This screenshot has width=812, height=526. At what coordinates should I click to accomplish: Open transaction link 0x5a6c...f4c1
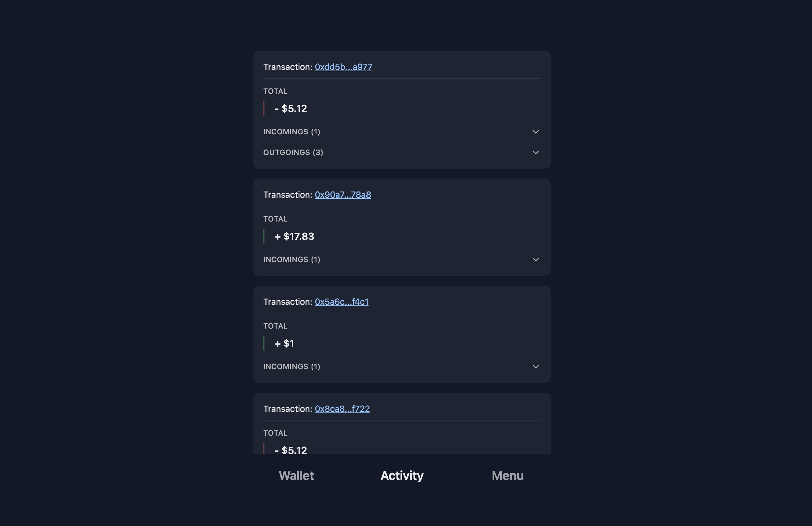click(x=341, y=302)
